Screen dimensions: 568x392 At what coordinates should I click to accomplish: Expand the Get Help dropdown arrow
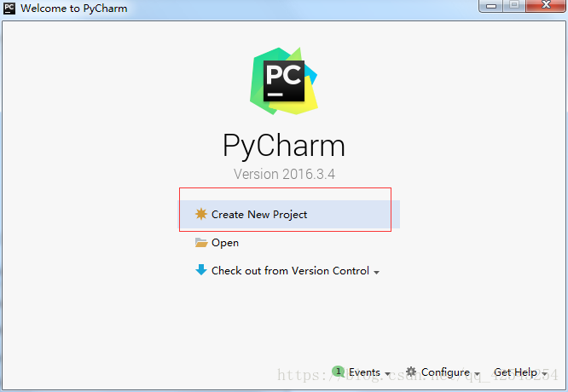544,373
